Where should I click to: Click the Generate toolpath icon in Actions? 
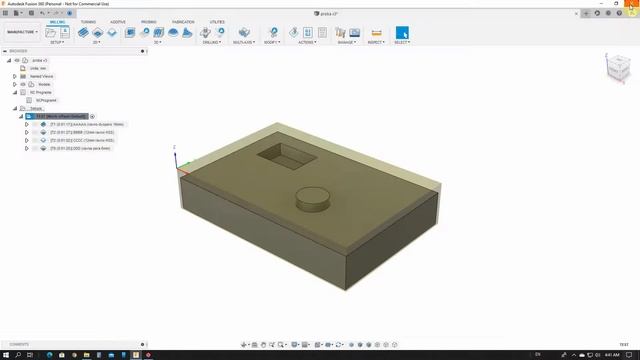[293, 33]
